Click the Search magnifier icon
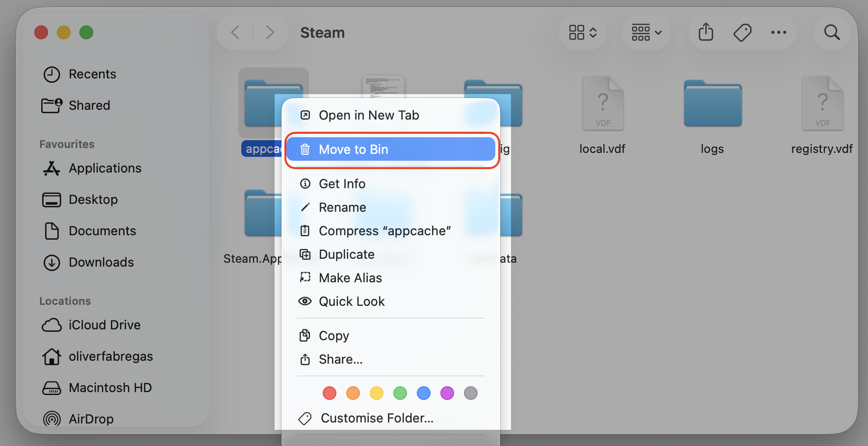The width and height of the screenshot is (868, 446). (x=832, y=33)
